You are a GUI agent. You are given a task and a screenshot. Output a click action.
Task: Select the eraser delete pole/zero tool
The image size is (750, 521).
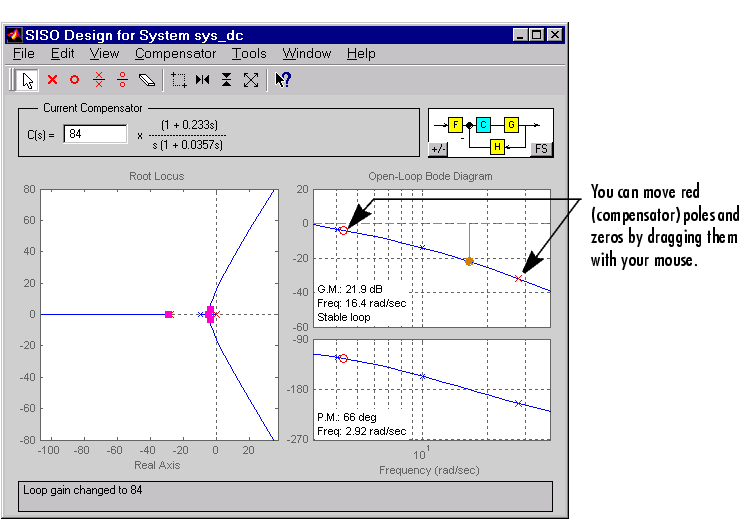(x=147, y=79)
